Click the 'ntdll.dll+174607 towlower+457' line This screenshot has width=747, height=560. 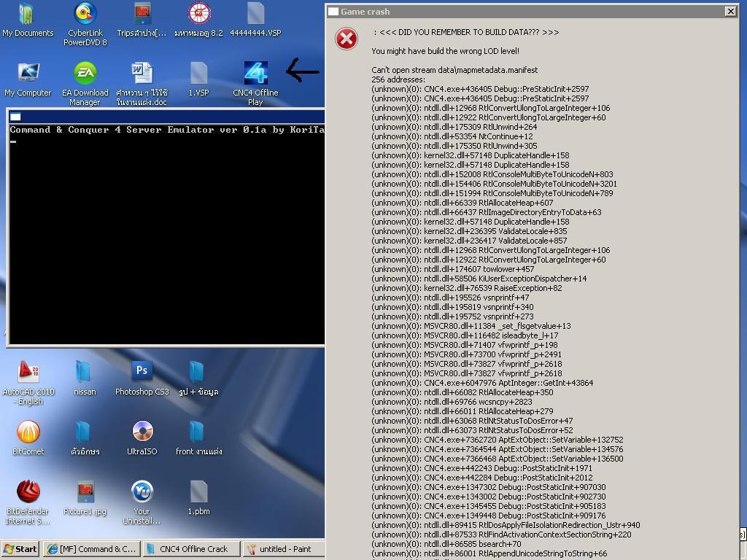coord(452,269)
